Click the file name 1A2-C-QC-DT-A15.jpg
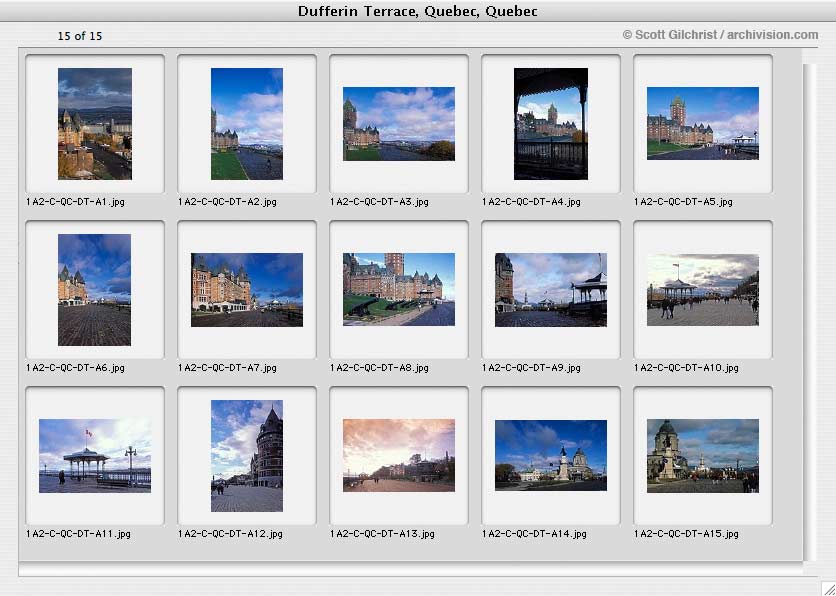836x596 pixels. [x=686, y=534]
